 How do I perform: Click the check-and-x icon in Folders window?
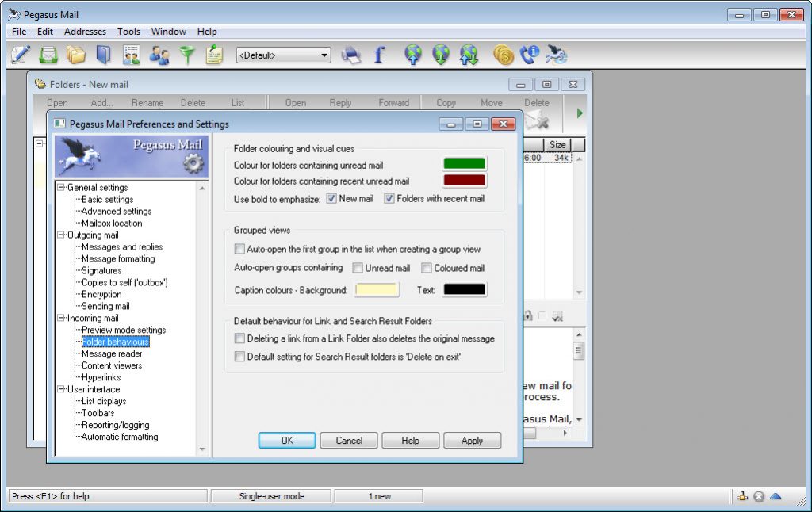point(557,316)
